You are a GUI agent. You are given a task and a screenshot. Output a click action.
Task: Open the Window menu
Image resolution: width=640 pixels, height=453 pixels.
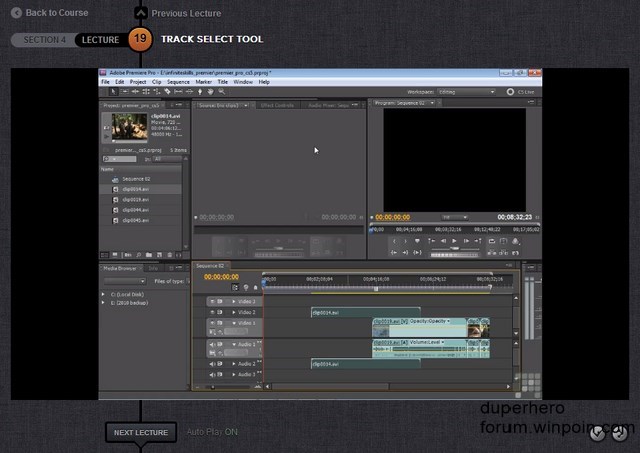tap(243, 82)
